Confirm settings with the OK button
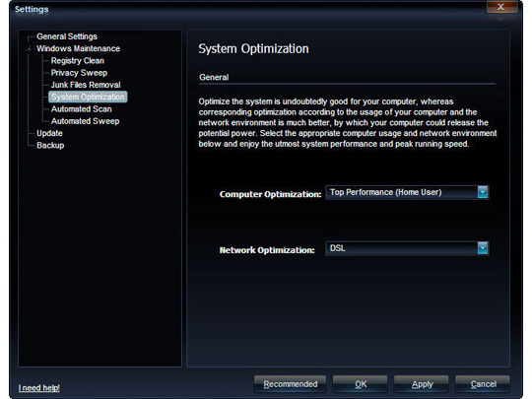Screen dimensions: 532x399 361,384
